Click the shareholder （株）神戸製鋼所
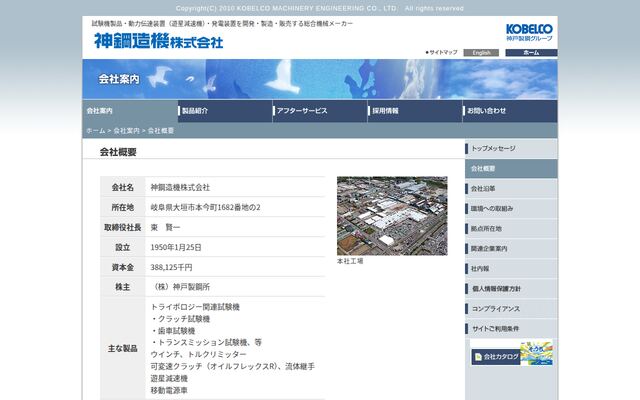 click(x=180, y=287)
